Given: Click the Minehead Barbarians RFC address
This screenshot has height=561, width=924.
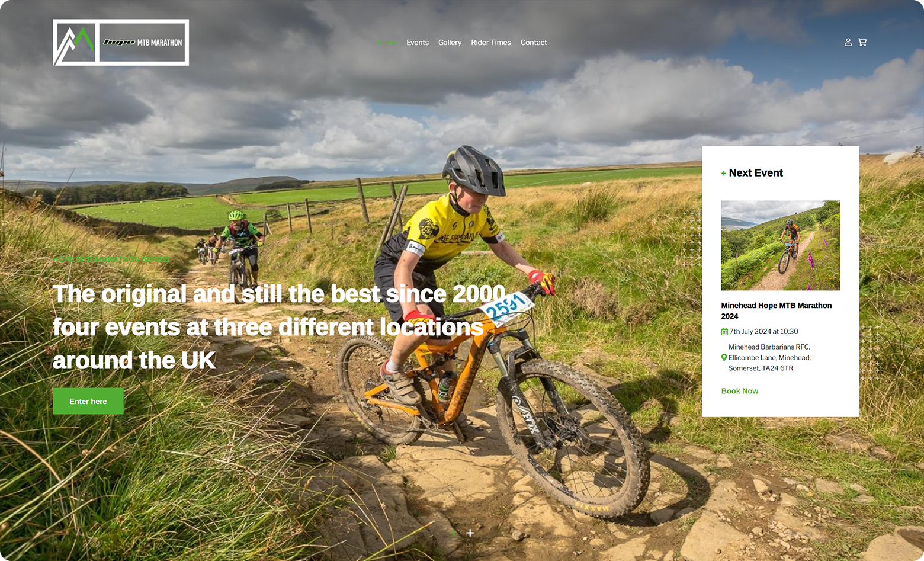Looking at the screenshot, I should click(x=769, y=358).
